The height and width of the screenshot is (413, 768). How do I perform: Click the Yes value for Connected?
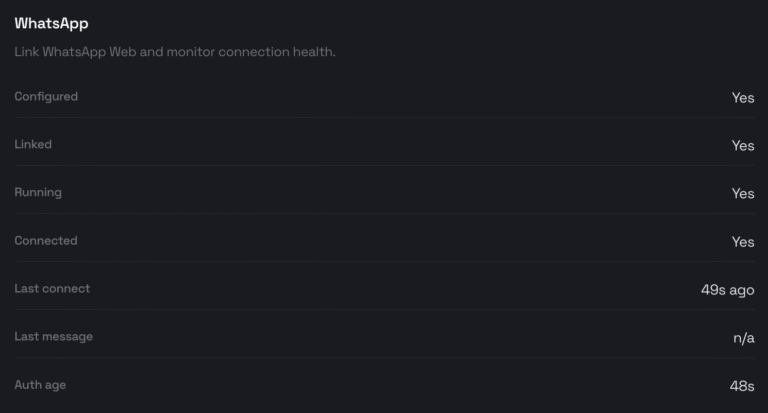(x=743, y=242)
